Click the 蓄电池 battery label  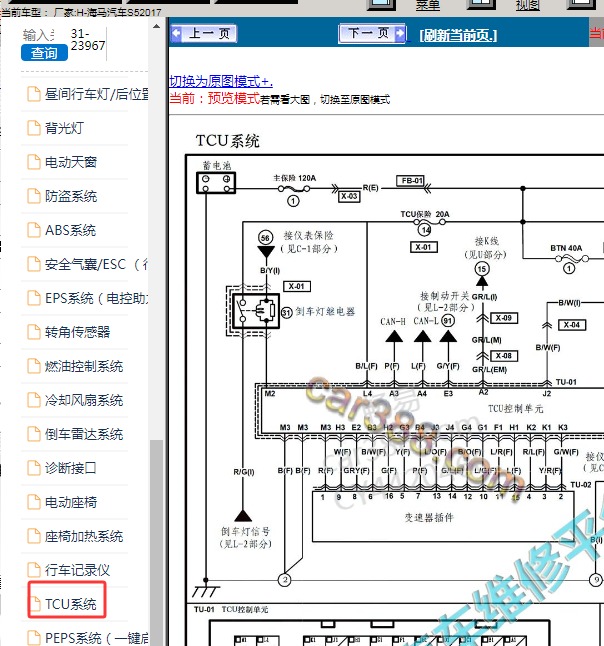[x=217, y=166]
